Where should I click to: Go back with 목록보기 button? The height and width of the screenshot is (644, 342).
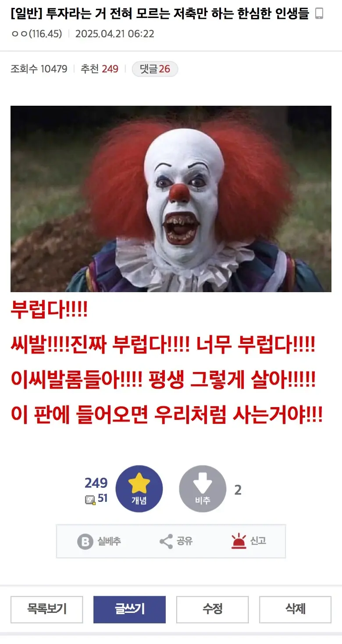pos(47,609)
